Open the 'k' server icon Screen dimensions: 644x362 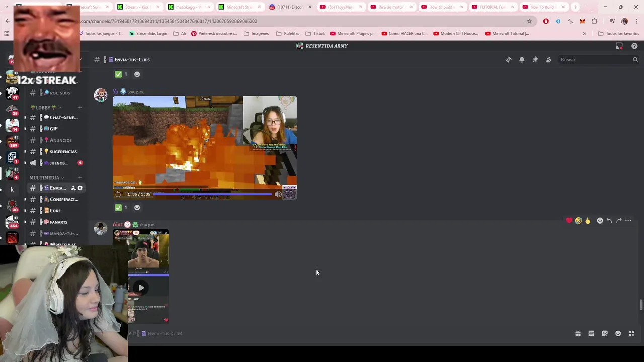(x=12, y=190)
